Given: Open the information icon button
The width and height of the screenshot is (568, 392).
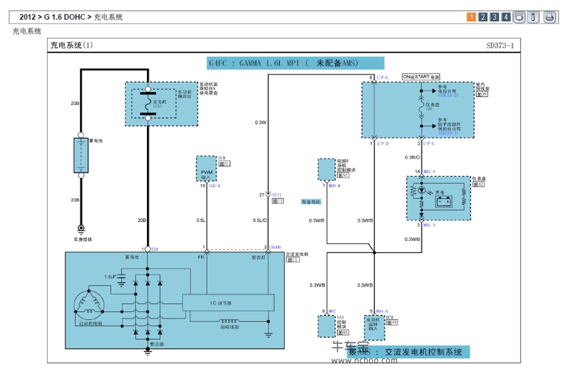Looking at the screenshot, I should [533, 17].
